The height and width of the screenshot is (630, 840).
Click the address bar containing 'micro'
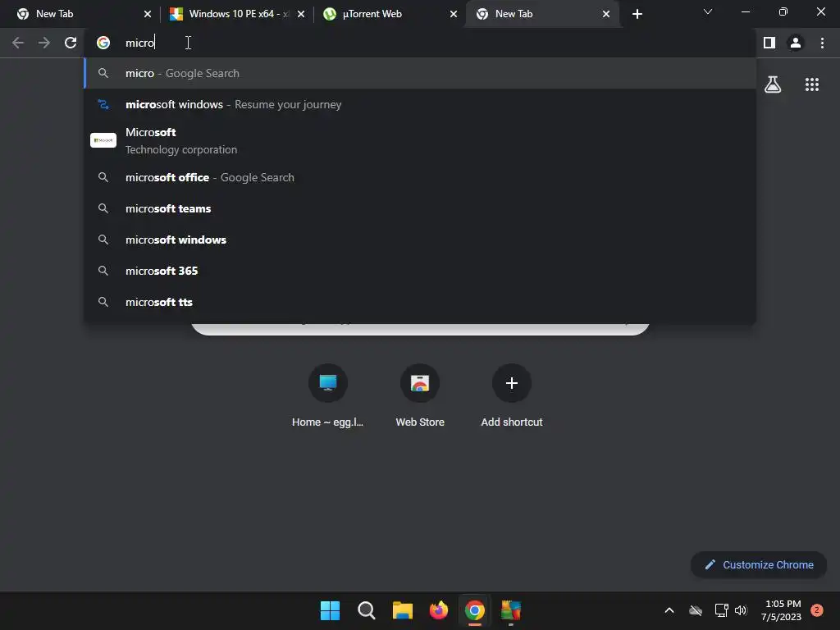click(420, 43)
